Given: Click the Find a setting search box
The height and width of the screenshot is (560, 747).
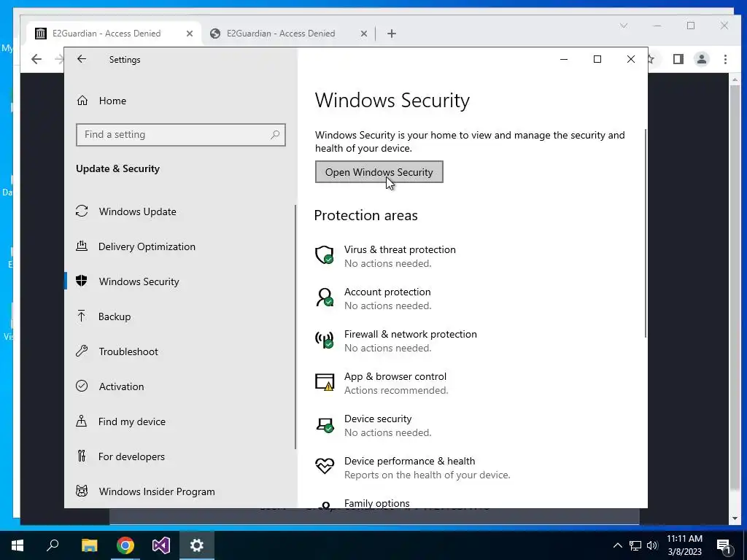Looking at the screenshot, I should point(181,135).
